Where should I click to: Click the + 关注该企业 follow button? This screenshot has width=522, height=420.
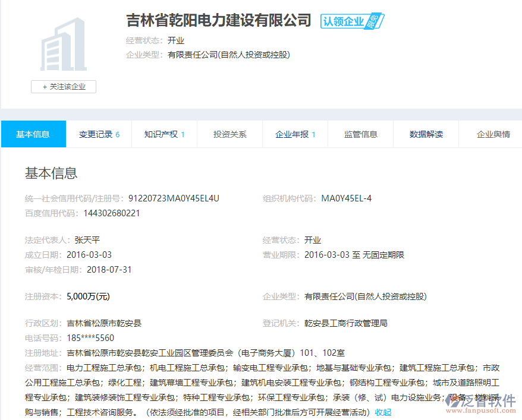[64, 87]
